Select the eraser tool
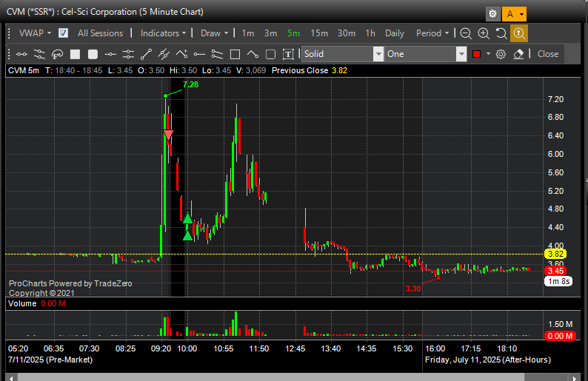Image resolution: width=588 pixels, height=381 pixels. (518, 54)
